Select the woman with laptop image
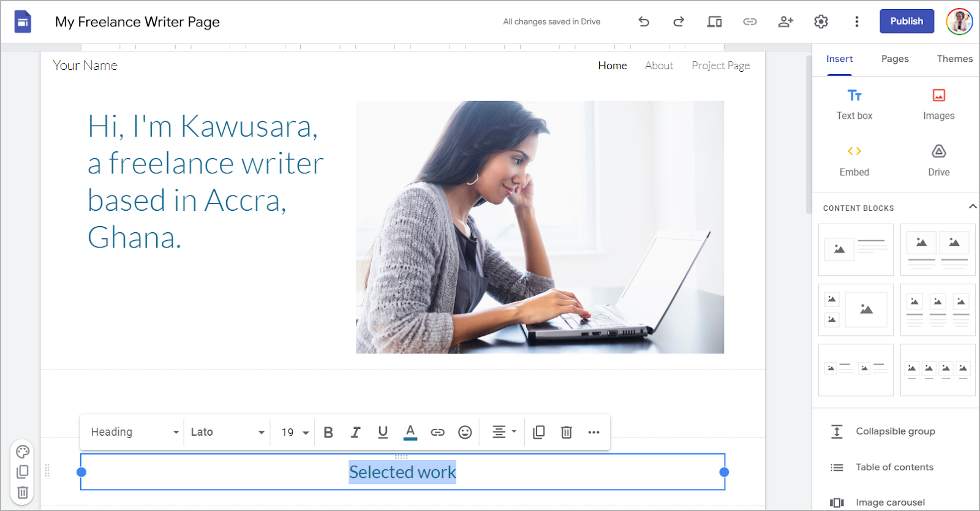980x511 pixels. [x=540, y=227]
